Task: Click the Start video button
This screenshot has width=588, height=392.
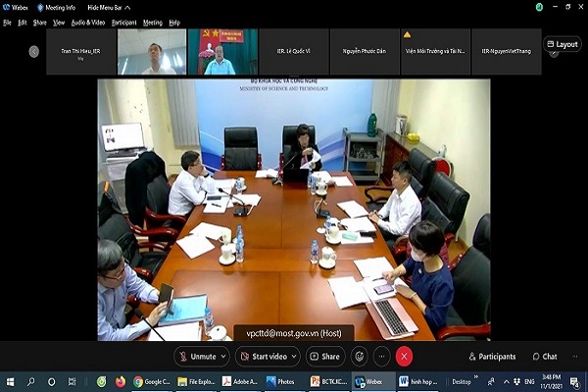Action: tap(264, 357)
